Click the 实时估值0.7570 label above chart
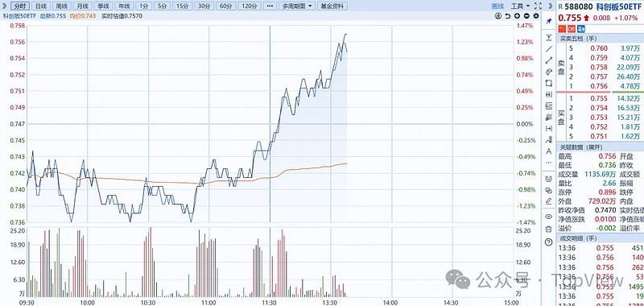 (122, 16)
